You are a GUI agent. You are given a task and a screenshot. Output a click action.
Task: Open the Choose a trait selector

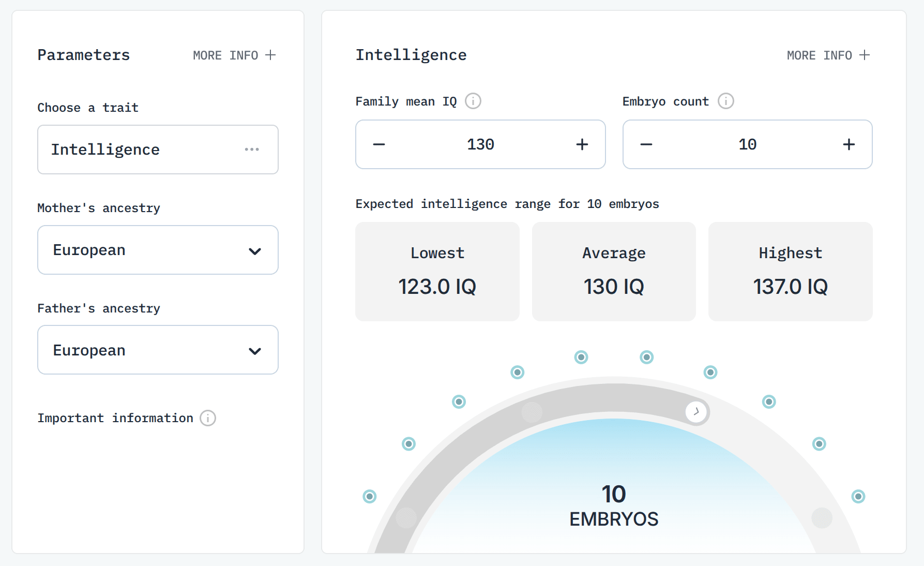[x=158, y=150]
